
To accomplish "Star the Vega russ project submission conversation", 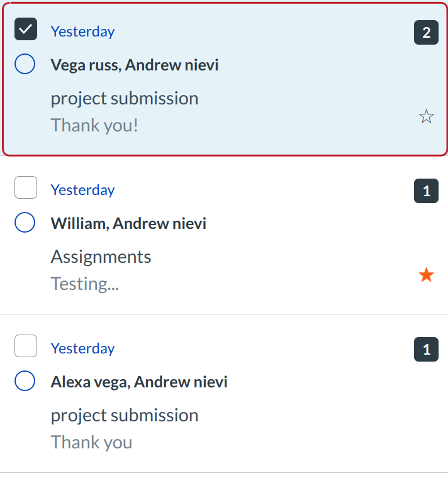I will (427, 116).
